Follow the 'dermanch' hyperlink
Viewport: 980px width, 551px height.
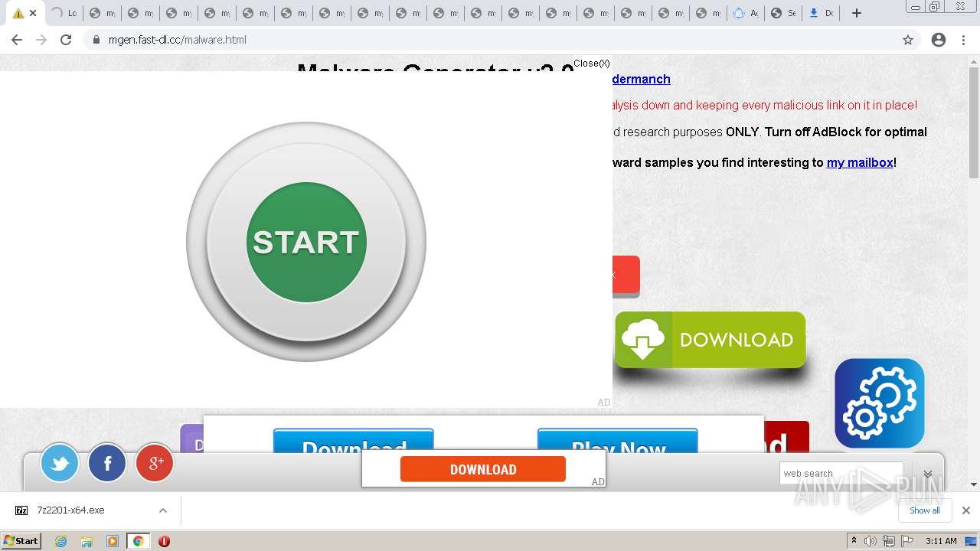642,79
